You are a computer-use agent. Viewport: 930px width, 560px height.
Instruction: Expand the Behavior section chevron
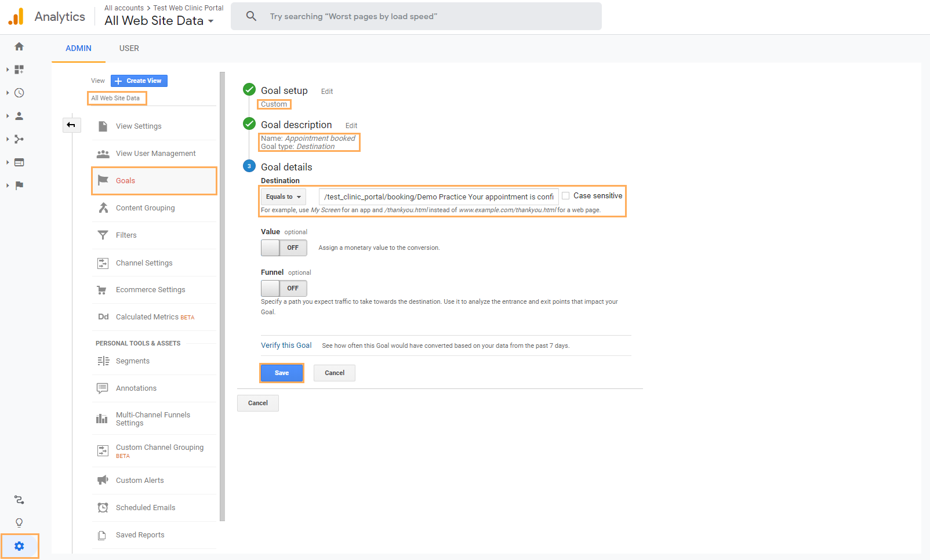point(7,162)
